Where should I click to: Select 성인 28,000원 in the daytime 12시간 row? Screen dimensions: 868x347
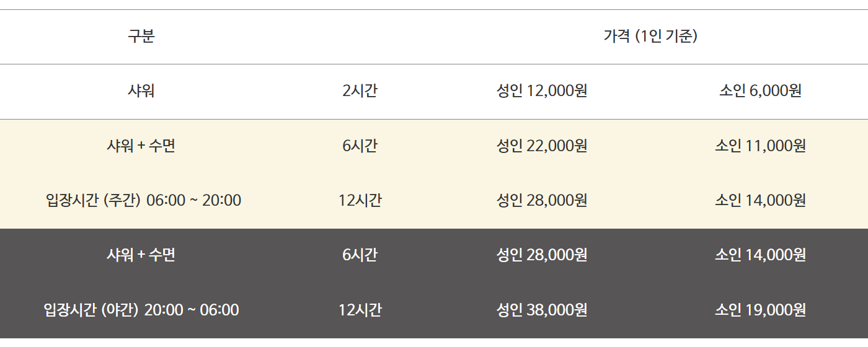tap(542, 201)
